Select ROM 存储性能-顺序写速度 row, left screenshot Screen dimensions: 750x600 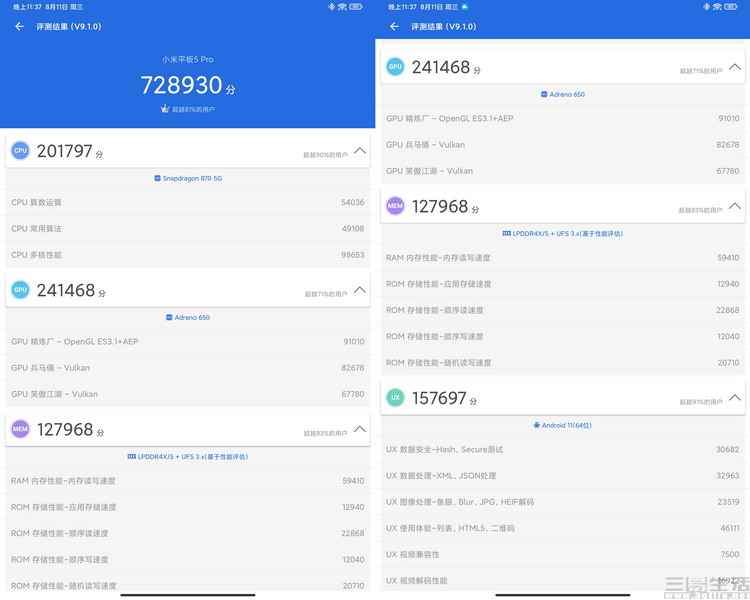(188, 559)
